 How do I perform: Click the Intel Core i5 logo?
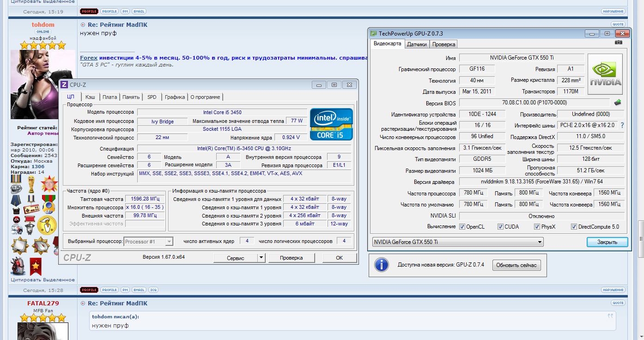pyautogui.click(x=331, y=124)
